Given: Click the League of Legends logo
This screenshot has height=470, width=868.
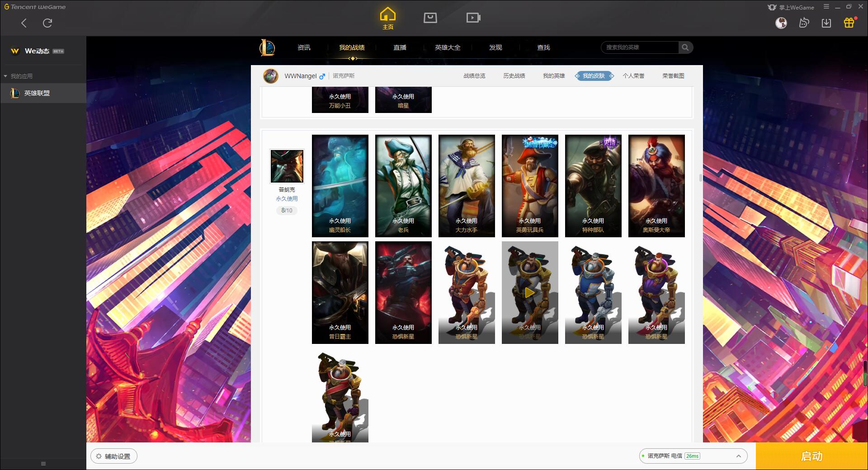Looking at the screenshot, I should pyautogui.click(x=267, y=47).
